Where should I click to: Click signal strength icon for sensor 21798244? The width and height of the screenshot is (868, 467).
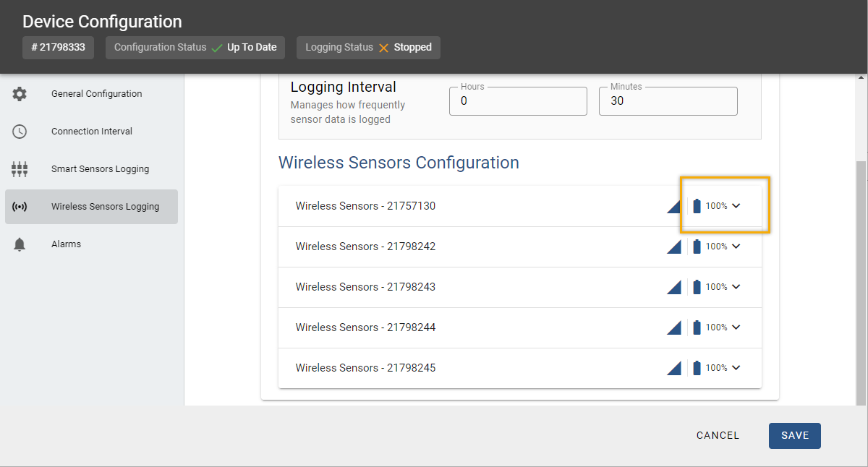click(x=674, y=328)
